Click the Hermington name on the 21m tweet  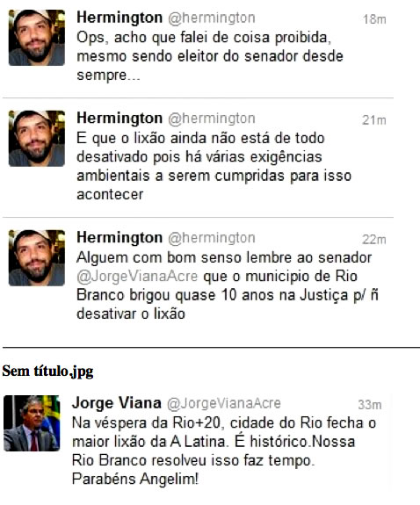tap(119, 119)
